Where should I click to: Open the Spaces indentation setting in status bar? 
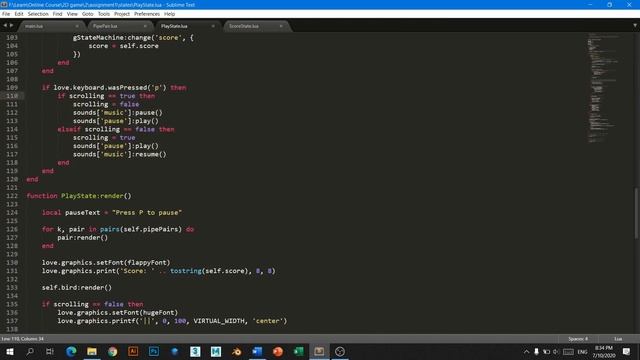click(x=578, y=339)
